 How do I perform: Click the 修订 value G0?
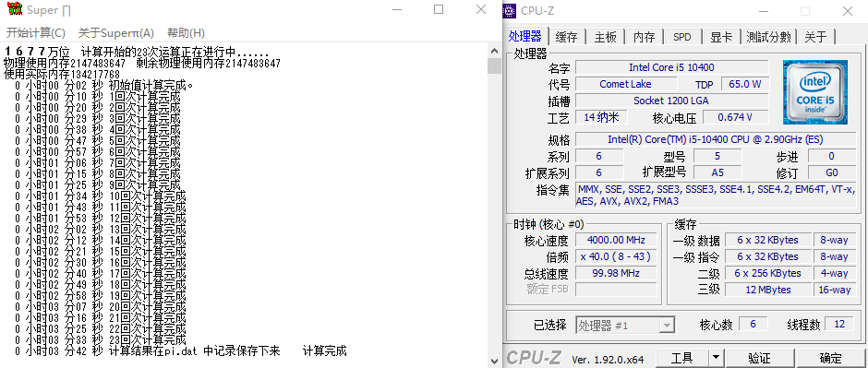831,172
